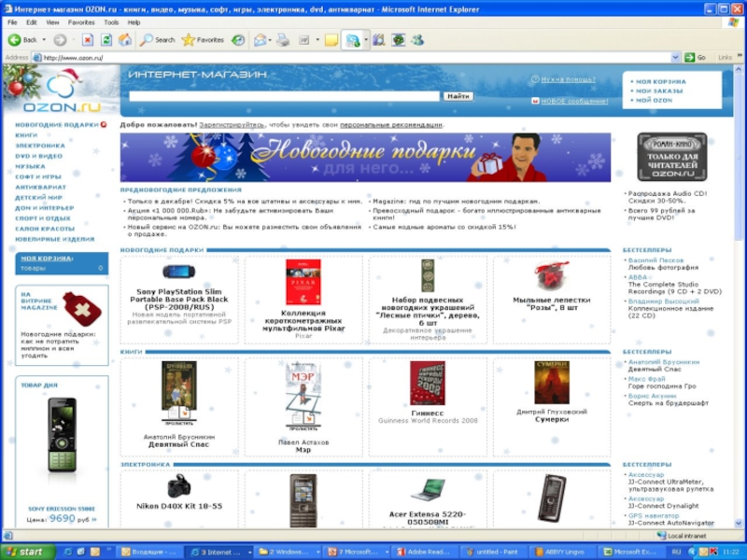Open Нужна помощь? help link
This screenshot has width=747, height=560.
[569, 79]
